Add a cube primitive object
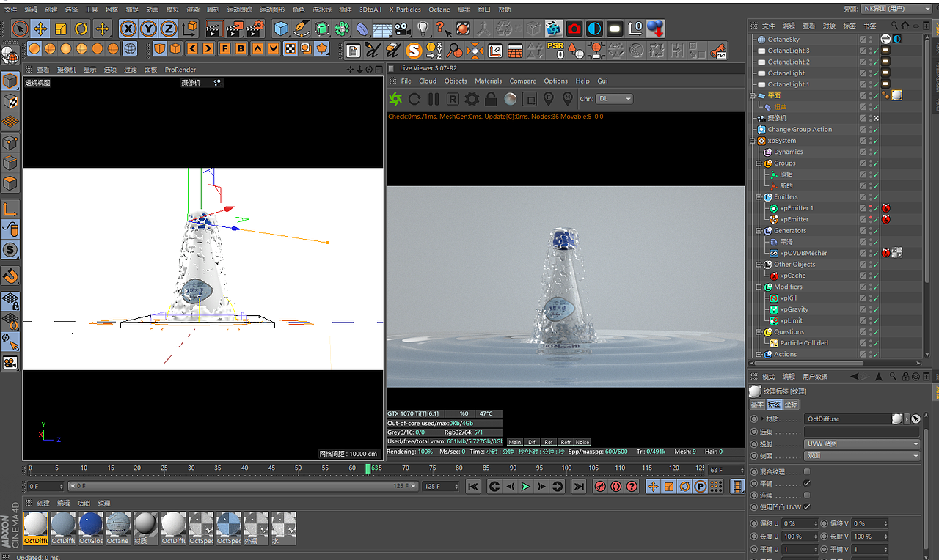 click(281, 29)
